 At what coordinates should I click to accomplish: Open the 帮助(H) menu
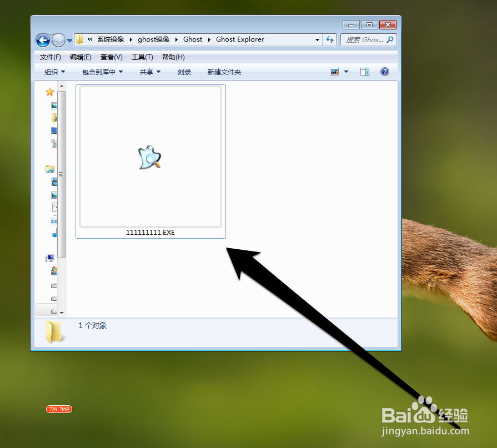(173, 57)
